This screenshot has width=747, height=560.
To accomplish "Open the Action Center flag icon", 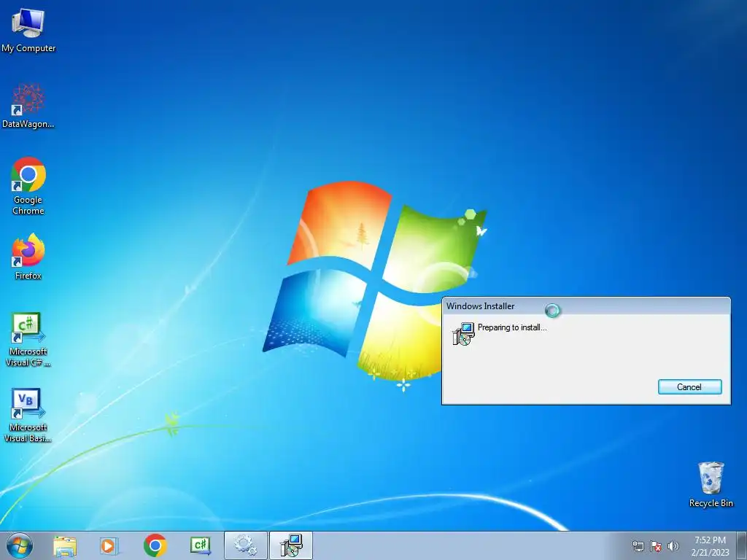I will tap(656, 546).
